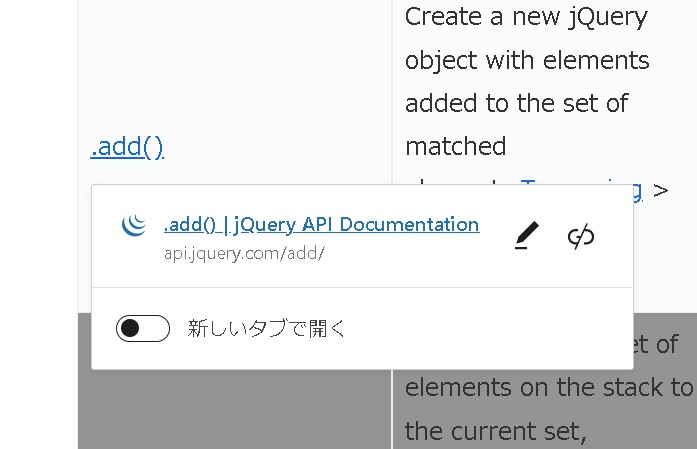The height and width of the screenshot is (449, 697).
Task: Click the text 'elements on the stack to'
Action: 548,387
